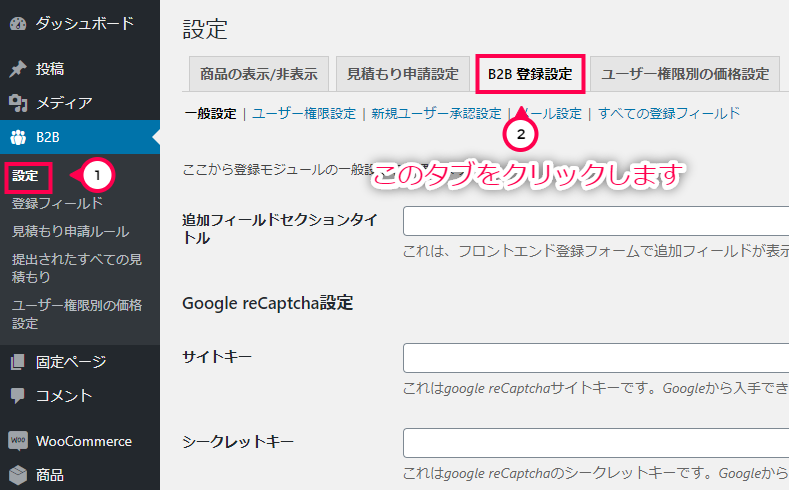Open 設定 under the B2B submenu
Screen dimensions: 789x490
(x=25, y=176)
